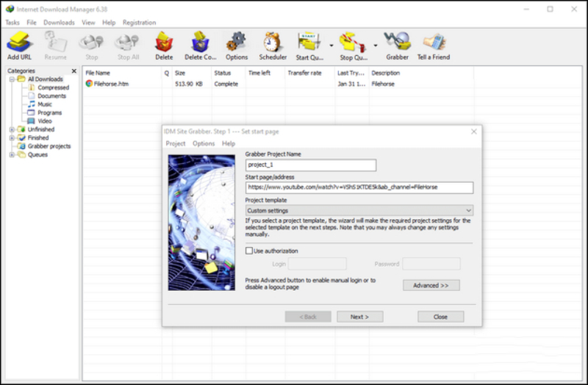
Task: Click the Start page/address field
Action: tap(359, 187)
